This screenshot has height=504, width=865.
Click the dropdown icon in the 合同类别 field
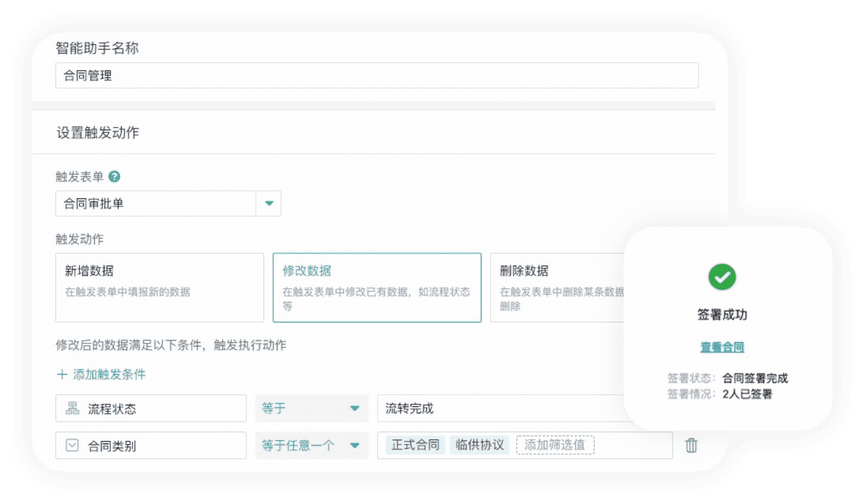click(x=72, y=446)
